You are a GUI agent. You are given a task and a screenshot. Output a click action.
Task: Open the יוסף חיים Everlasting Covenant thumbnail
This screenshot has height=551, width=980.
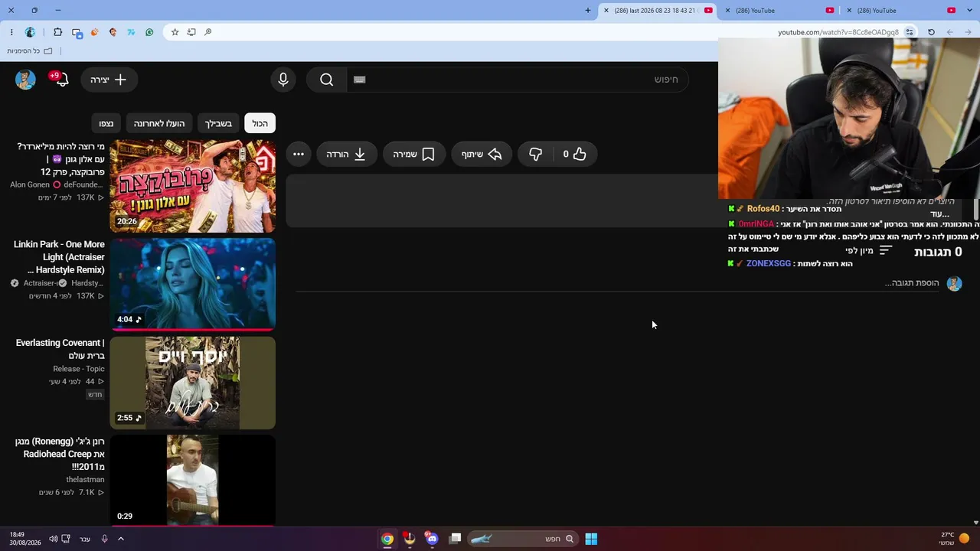point(192,383)
